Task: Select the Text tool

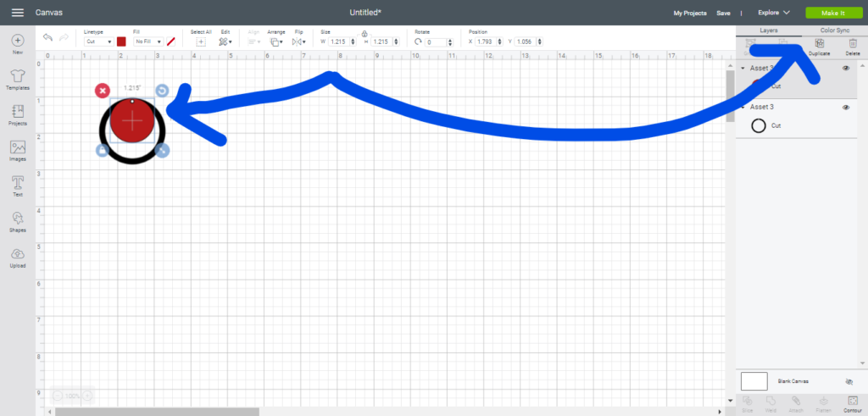Action: [x=17, y=186]
